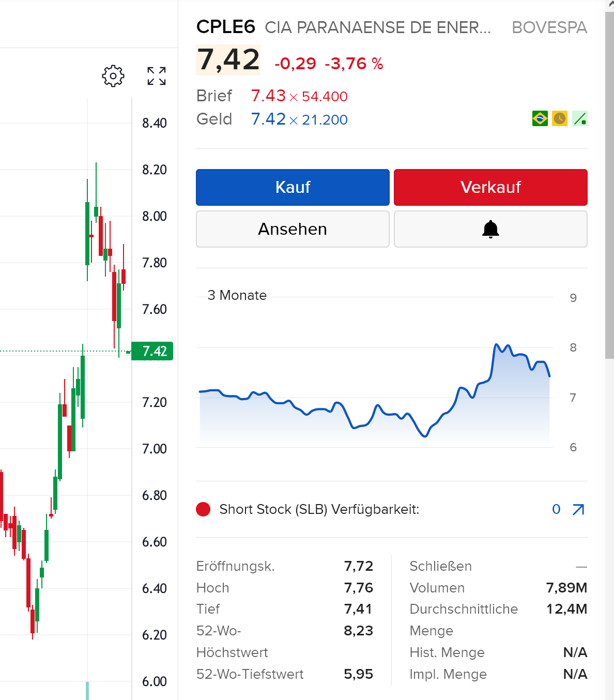Open Short Stock availability arrow link
The height and width of the screenshot is (700, 614).
point(578,509)
